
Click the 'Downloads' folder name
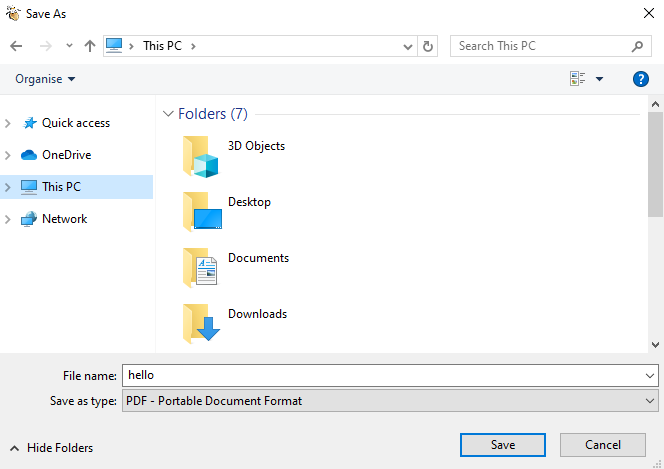257,314
